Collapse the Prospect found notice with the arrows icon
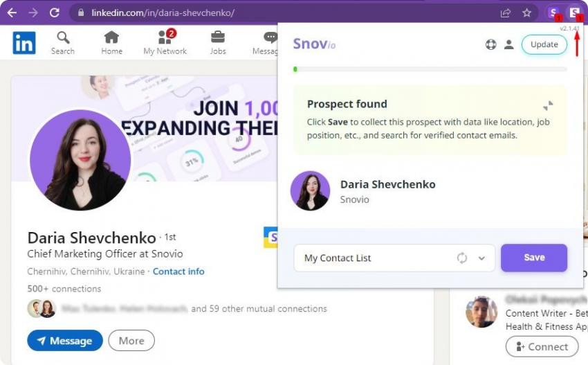The image size is (588, 365). coord(548,105)
